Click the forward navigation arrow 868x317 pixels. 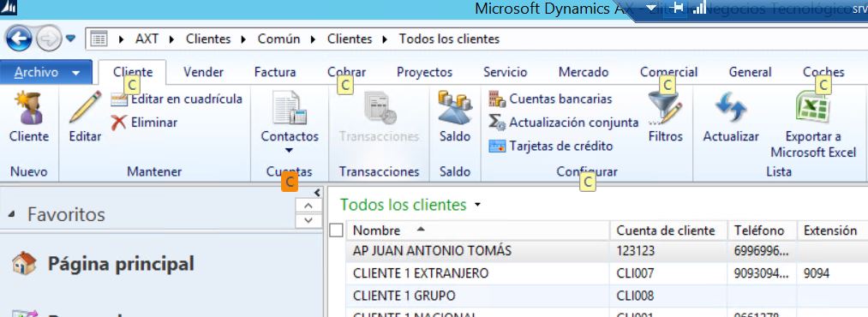49,39
